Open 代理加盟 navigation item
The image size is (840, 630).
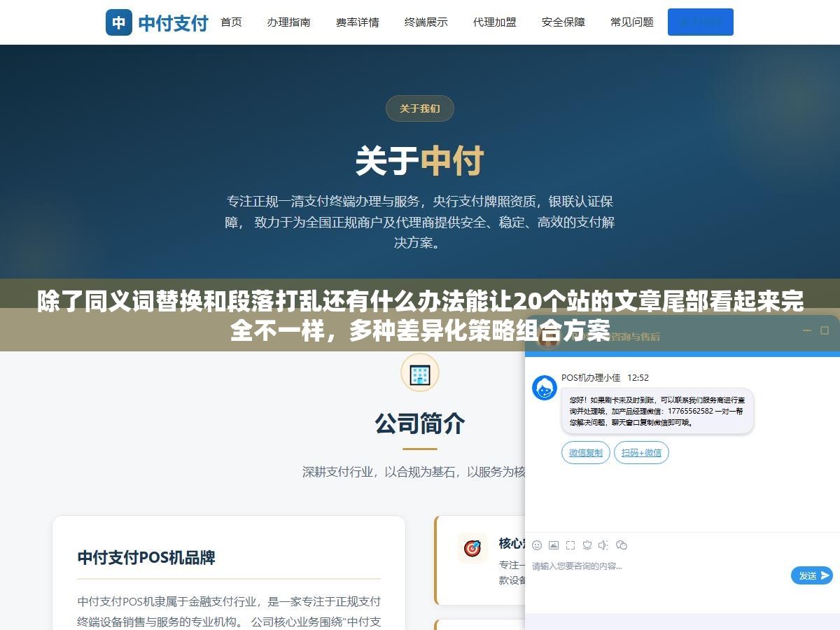click(495, 22)
